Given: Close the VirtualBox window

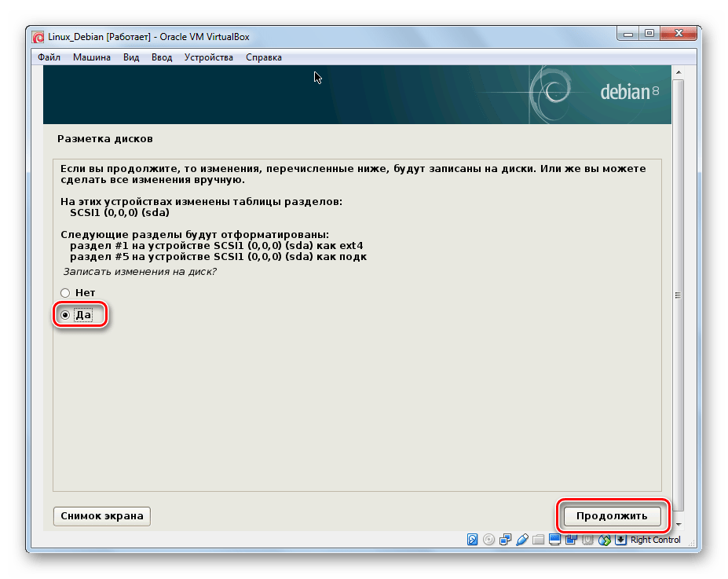Looking at the screenshot, I should 679,34.
